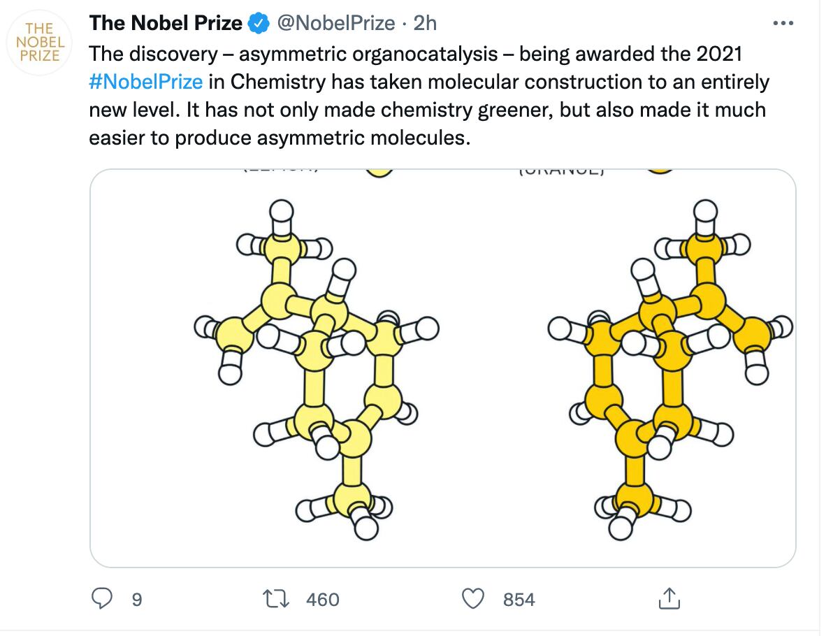Click the cropped ORANGE label in image
Image resolution: width=840 pixels, height=636 pixels.
561,172
